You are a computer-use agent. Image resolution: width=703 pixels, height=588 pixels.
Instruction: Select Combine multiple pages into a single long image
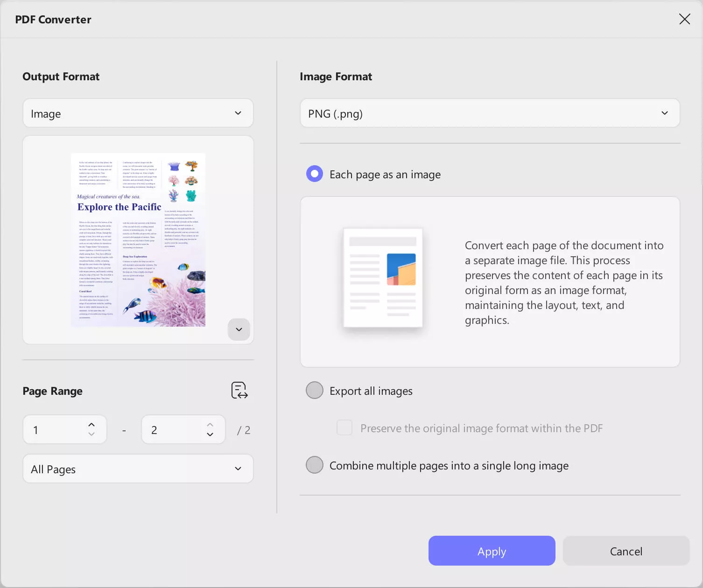(x=314, y=465)
